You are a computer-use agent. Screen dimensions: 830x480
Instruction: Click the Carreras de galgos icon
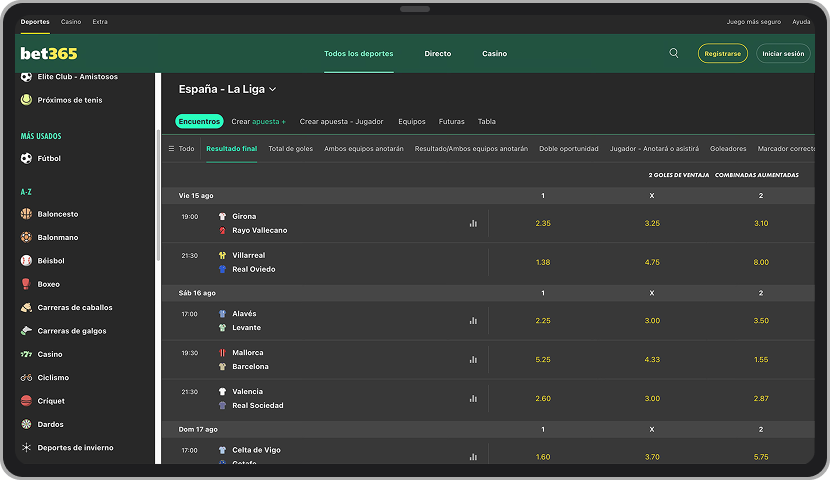26,331
